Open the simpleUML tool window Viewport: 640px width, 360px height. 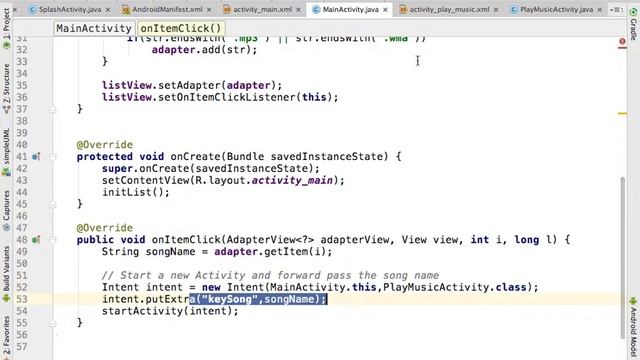(x=6, y=152)
